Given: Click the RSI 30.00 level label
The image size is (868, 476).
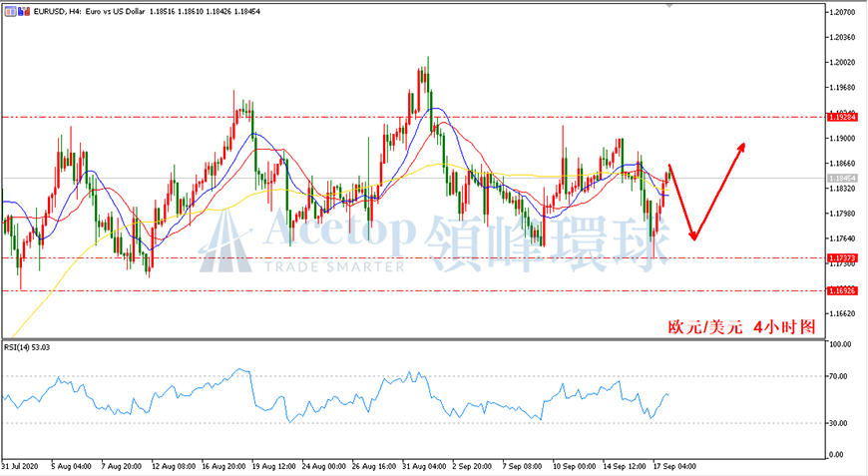Looking at the screenshot, I should (x=838, y=423).
